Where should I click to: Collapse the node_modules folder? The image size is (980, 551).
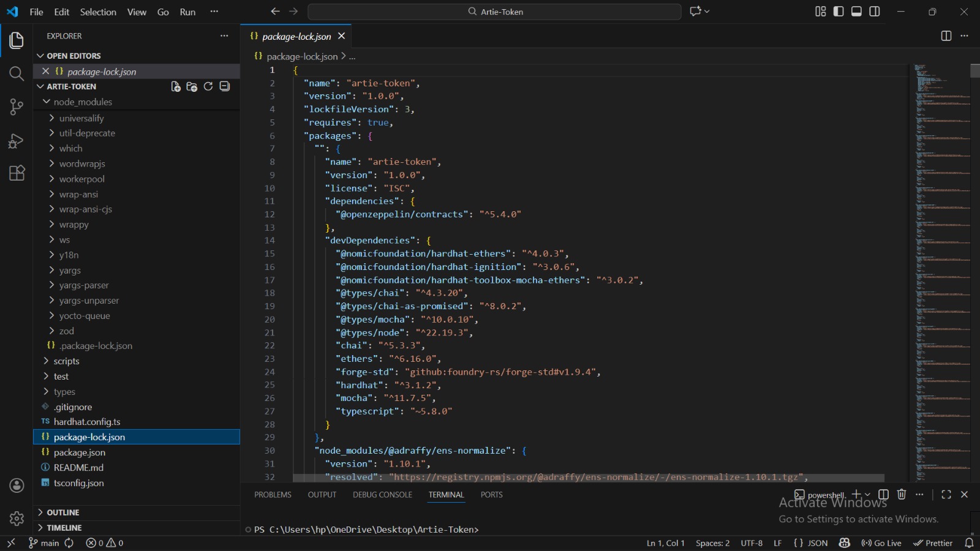82,102
